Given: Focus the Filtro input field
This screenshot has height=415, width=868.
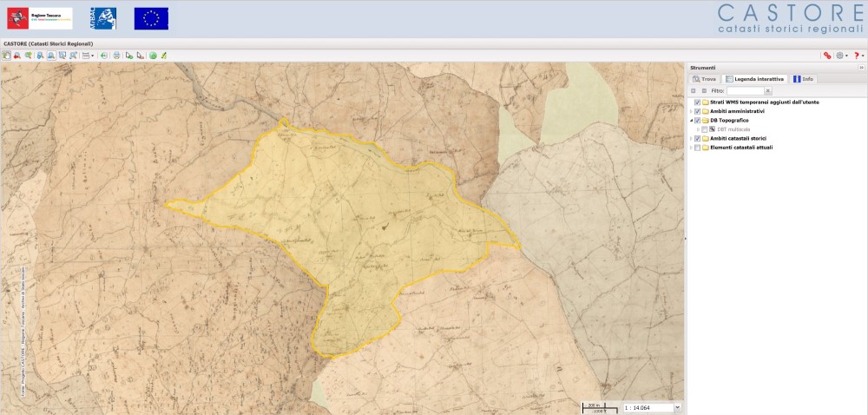Looking at the screenshot, I should [745, 91].
